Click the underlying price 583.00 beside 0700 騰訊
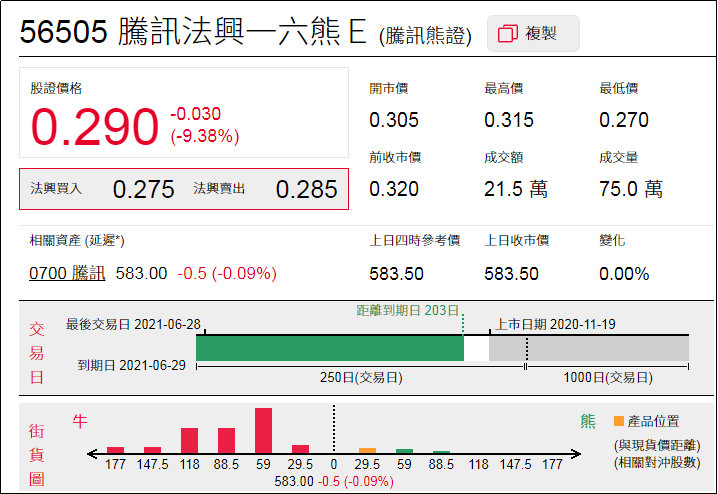The image size is (718, 494). (x=141, y=273)
